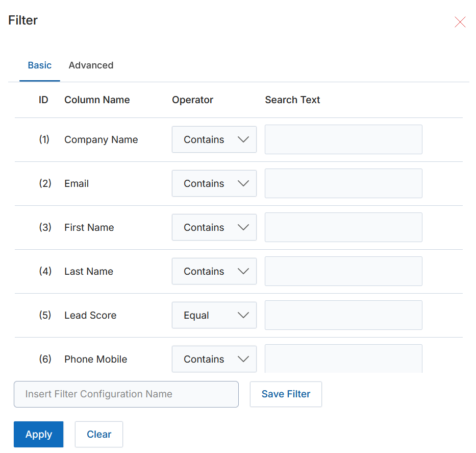This screenshot has height=453, width=476.
Task: Open the First Name operator dropdown
Action: 214,227
